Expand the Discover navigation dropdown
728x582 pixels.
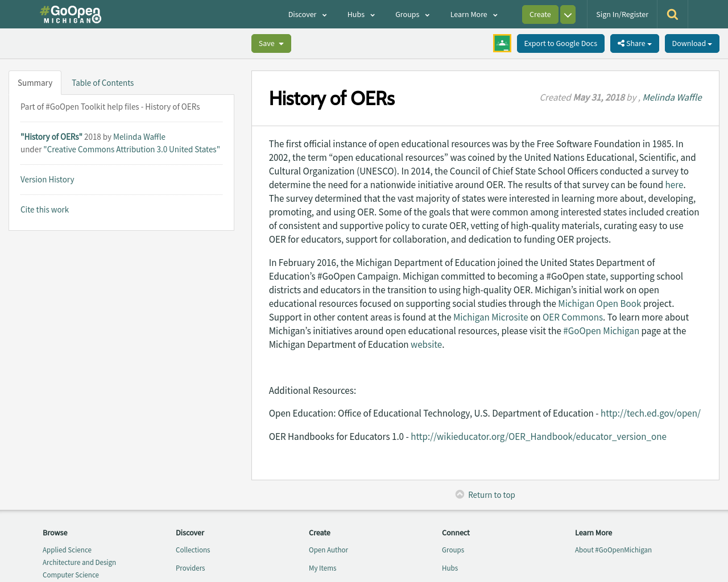[307, 14]
